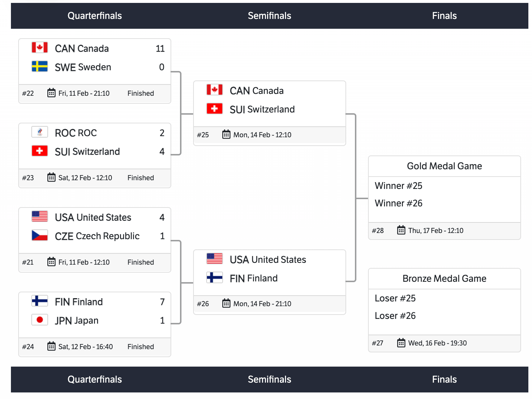Viewport: 532px width, 399px height.
Task: Click Winner #26 entry in gold game
Action: (x=398, y=203)
